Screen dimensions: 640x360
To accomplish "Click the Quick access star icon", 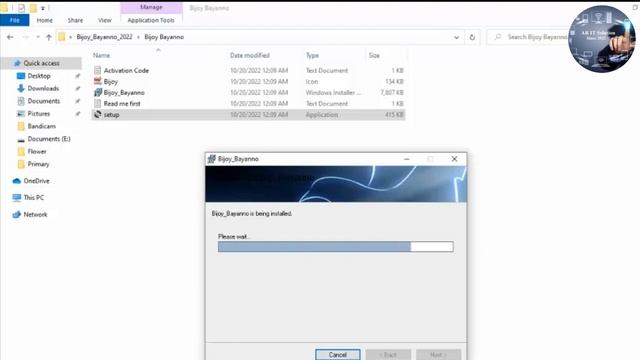I will point(17,63).
